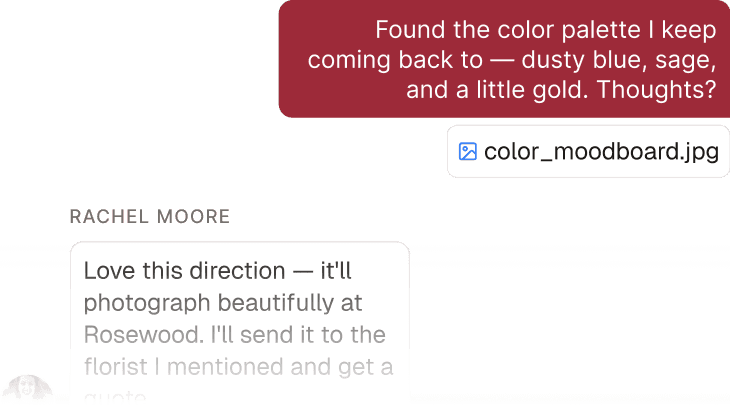Click "dusty blue, sage," in the red bubble
730x406 pixels.
coord(619,61)
